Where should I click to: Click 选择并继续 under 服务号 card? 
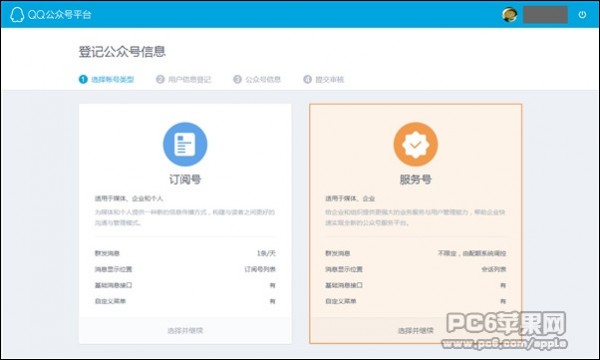[416, 331]
